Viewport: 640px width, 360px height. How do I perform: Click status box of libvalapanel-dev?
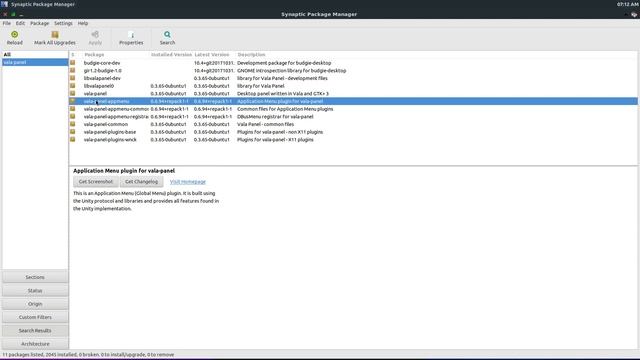[73, 78]
